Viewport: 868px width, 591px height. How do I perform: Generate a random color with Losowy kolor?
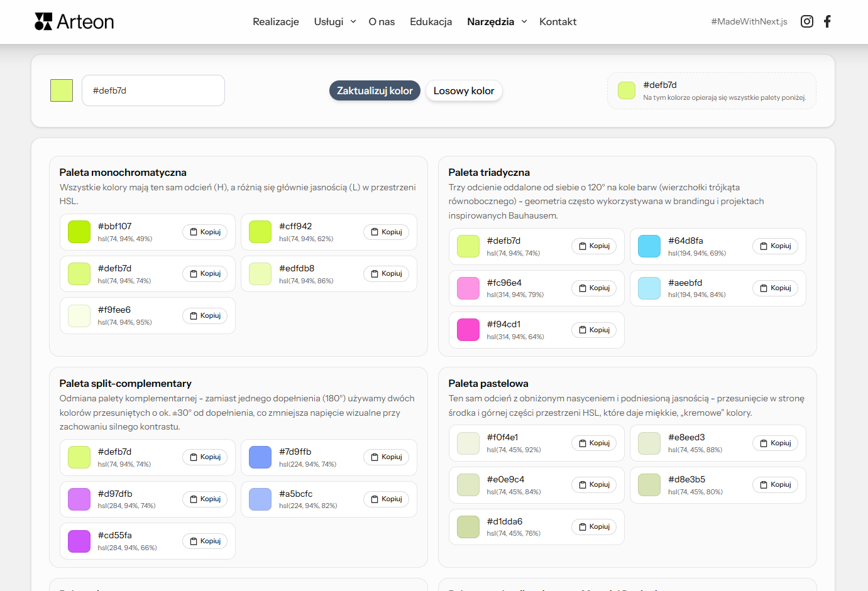click(464, 90)
